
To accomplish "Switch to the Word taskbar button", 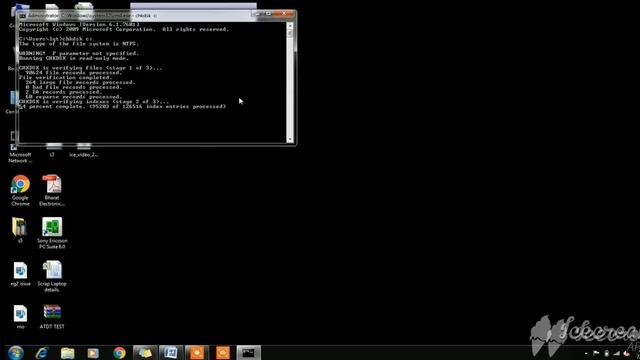I will [171, 353].
